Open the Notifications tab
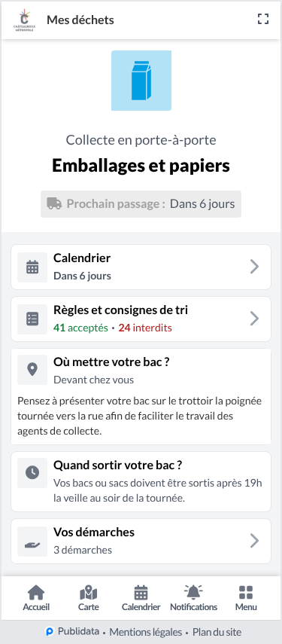This screenshot has width=282, height=644. point(193,598)
